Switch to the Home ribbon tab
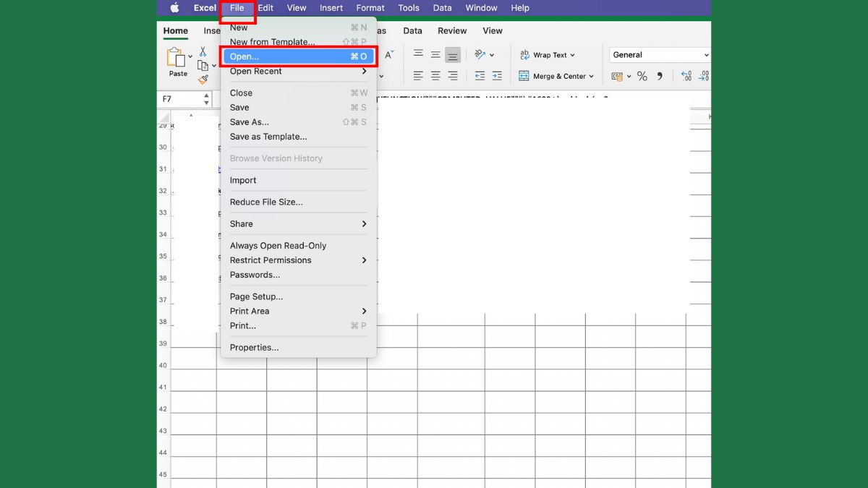The width and height of the screenshot is (868, 488). click(x=176, y=31)
